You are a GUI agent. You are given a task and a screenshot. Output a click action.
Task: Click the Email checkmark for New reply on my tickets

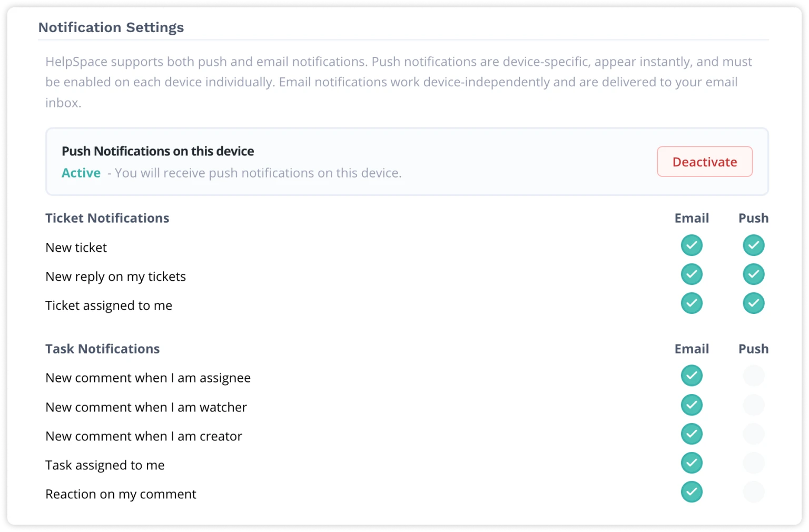(692, 274)
